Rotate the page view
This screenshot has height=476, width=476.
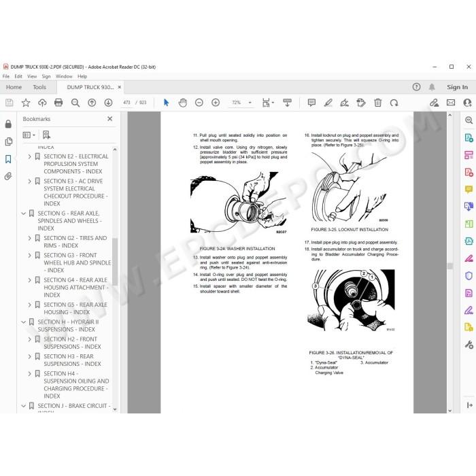394,103
